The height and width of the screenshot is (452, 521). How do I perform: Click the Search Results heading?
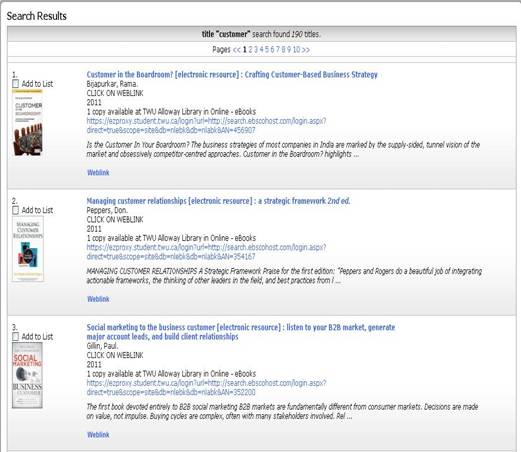click(37, 16)
